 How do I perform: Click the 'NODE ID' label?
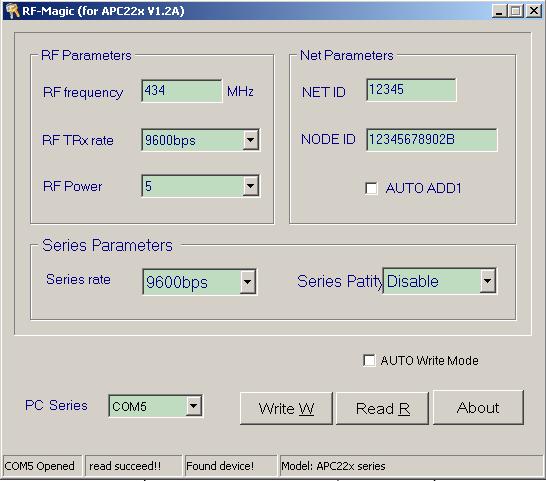pos(328,139)
